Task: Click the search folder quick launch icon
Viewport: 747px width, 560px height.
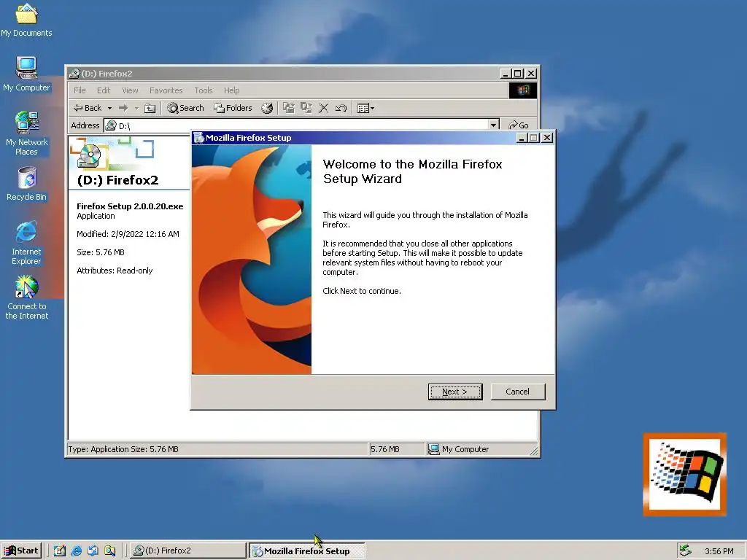Action: point(109,551)
